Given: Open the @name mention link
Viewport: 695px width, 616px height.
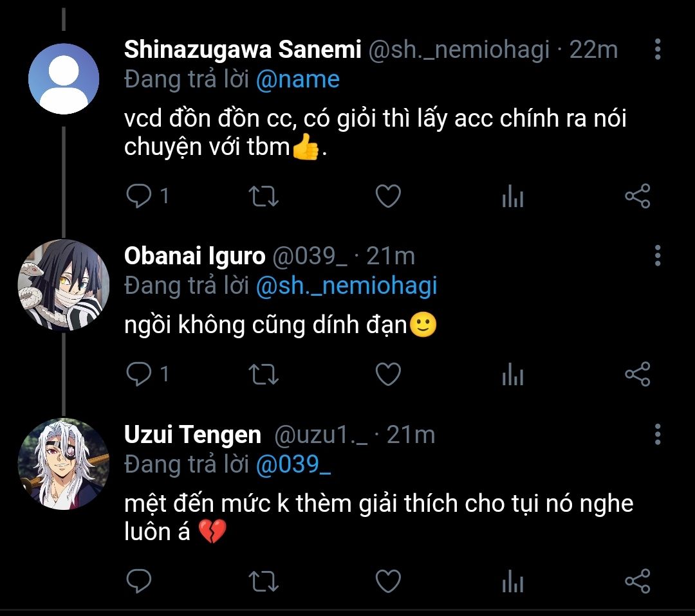Looking at the screenshot, I should pos(297,80).
